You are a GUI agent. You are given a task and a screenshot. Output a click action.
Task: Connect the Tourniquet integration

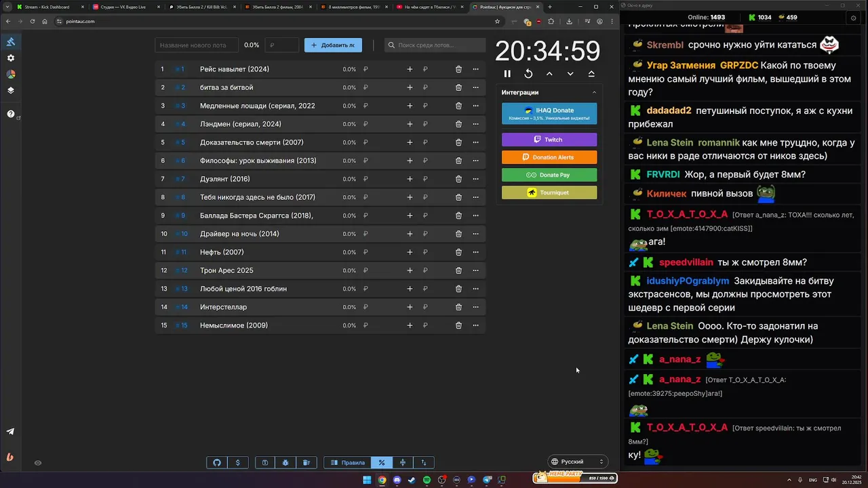(549, 192)
